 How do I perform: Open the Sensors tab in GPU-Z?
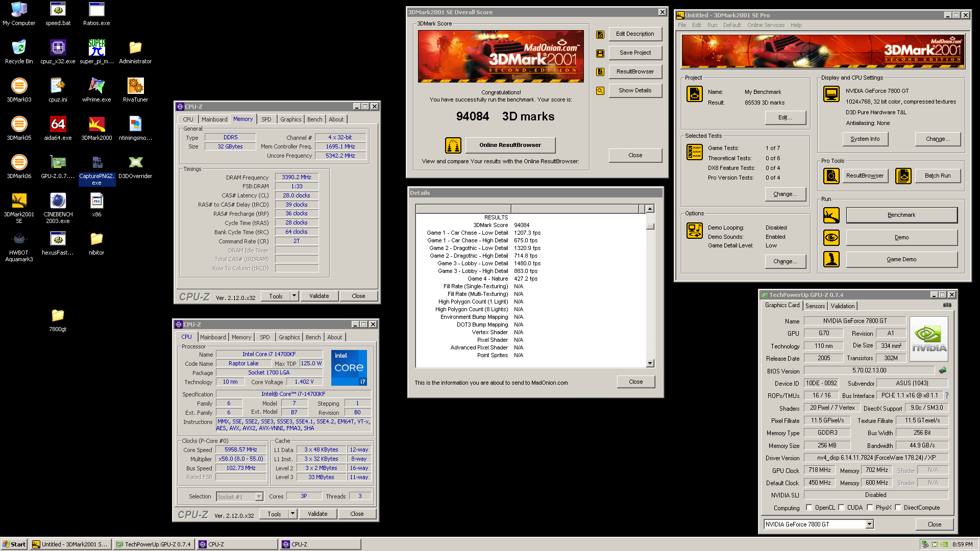tap(815, 306)
